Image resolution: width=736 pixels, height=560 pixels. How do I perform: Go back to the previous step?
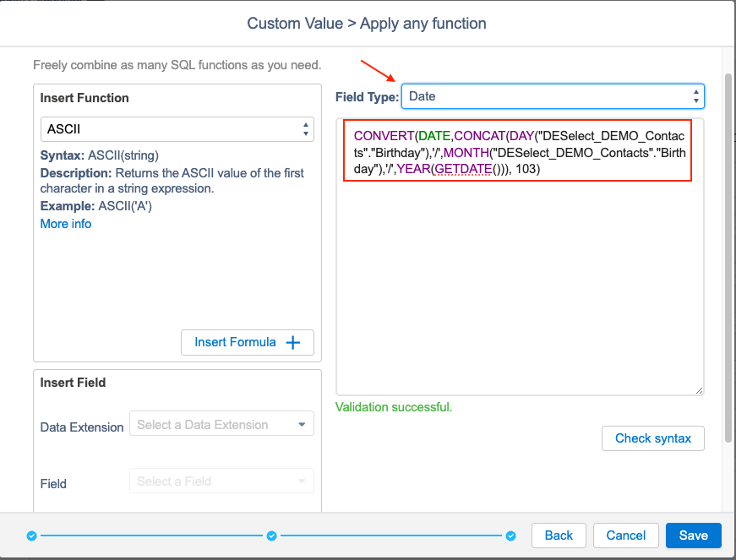[559, 536]
